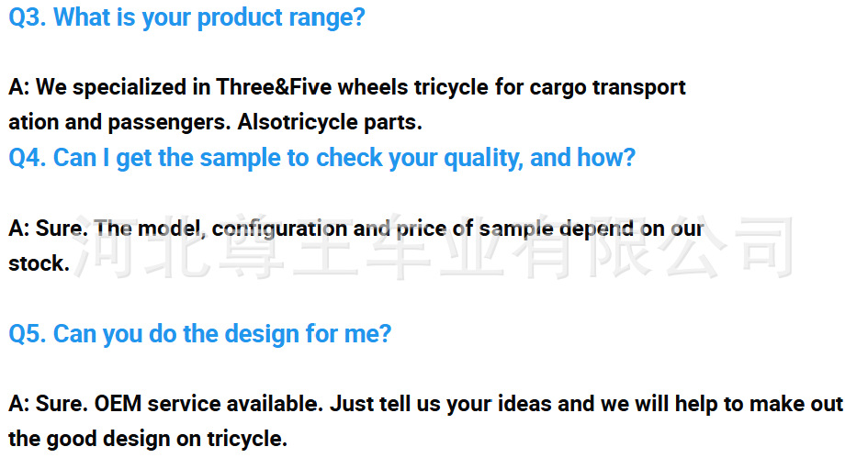The image size is (868, 469).
Task: Click the answer line starting "A: We specialized"
Action: pos(347,88)
